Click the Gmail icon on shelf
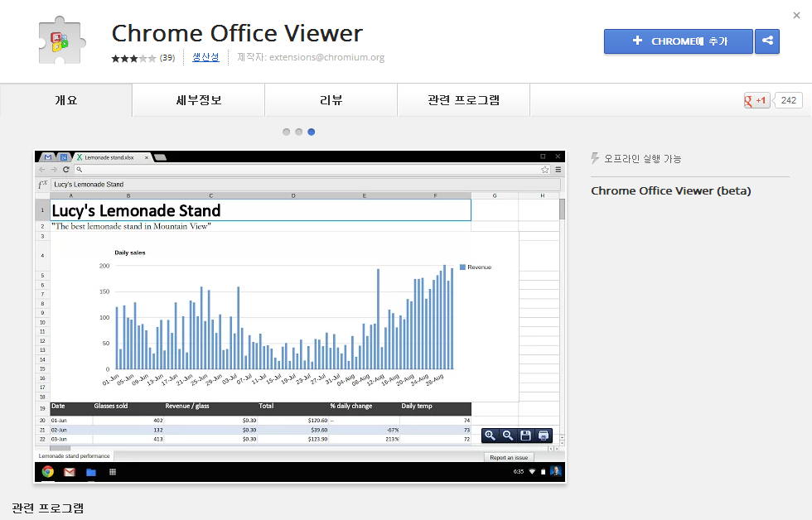812x520 pixels. (x=70, y=472)
